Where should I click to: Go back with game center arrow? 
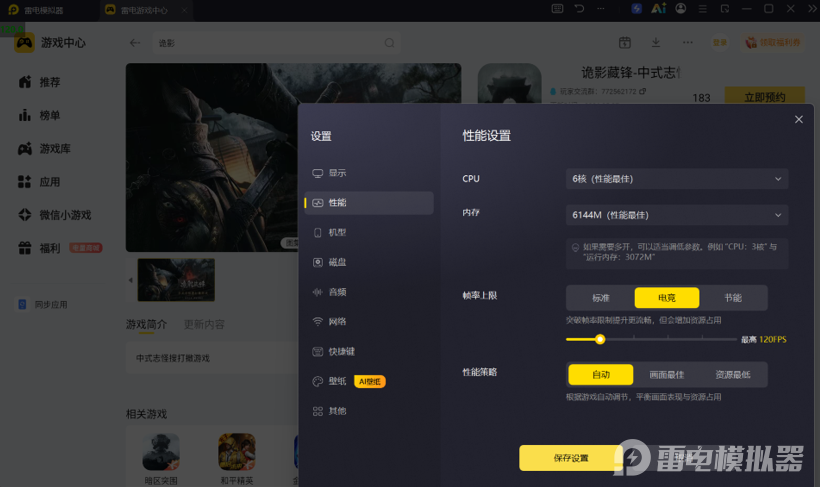(x=135, y=43)
